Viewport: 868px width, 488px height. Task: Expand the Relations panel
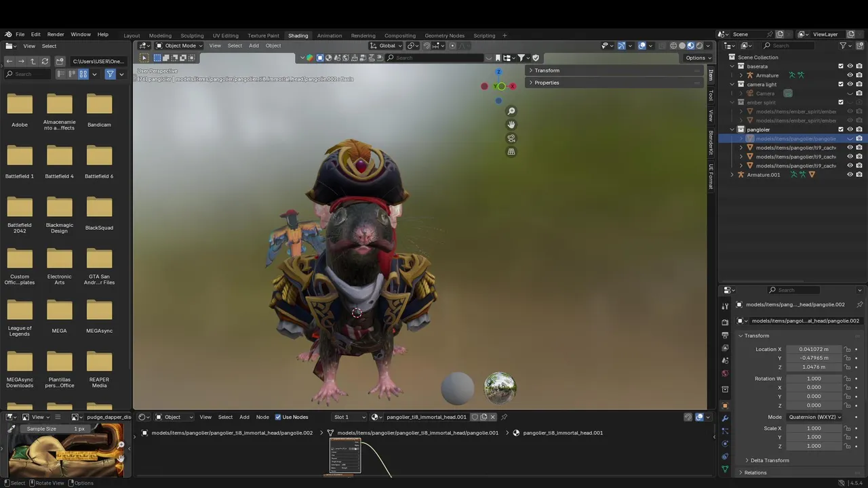(755, 472)
